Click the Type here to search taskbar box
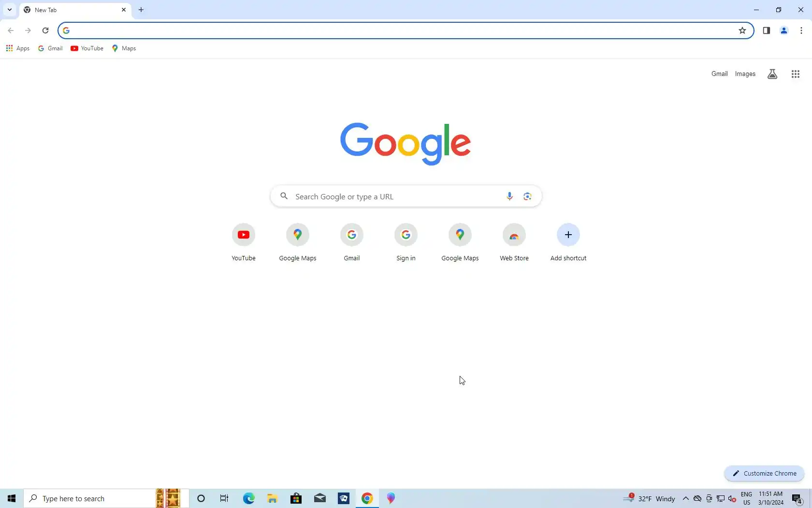The height and width of the screenshot is (508, 812). [106, 498]
